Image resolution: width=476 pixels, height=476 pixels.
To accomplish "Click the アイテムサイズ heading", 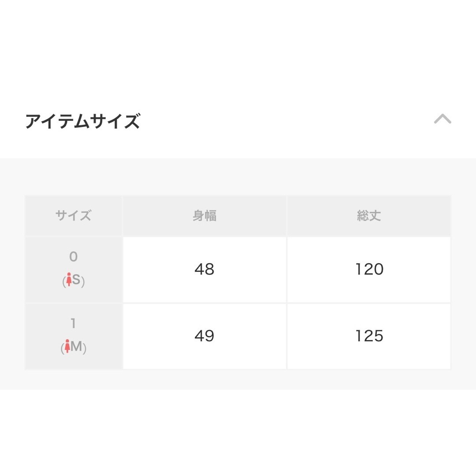I will [x=82, y=121].
